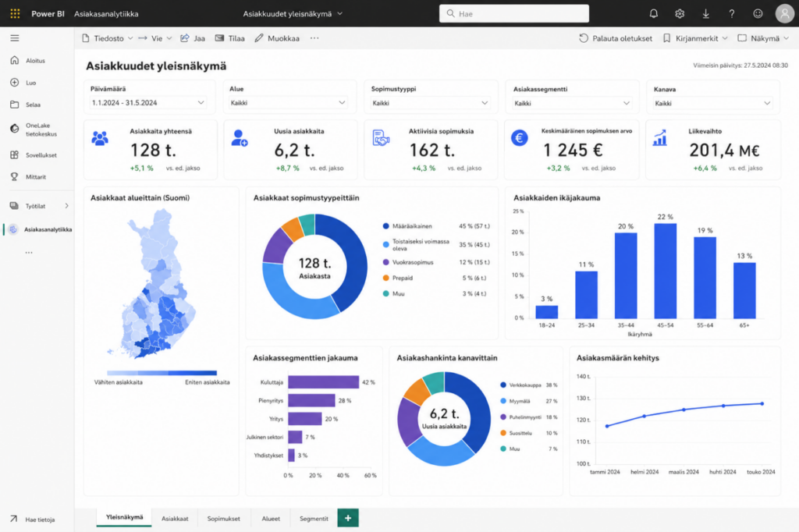This screenshot has height=532, width=799.
Task: Switch to the Segmentit tab
Action: pos(314,519)
